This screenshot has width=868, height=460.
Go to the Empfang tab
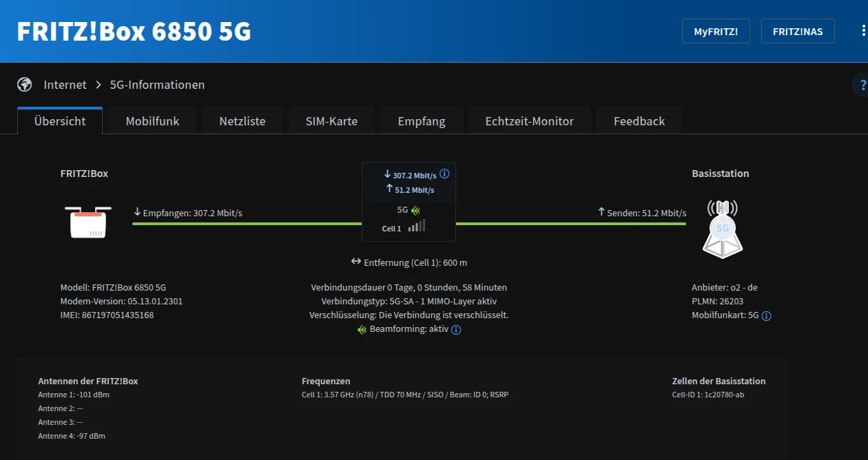coord(422,121)
